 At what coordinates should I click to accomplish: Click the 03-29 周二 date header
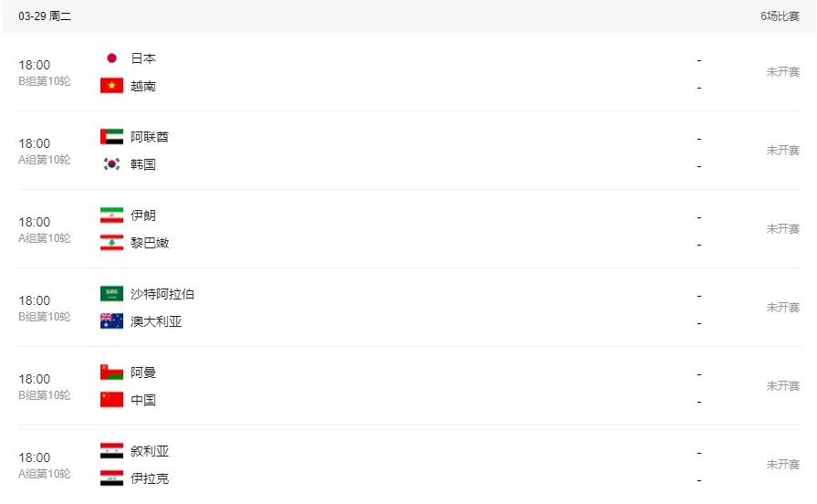tap(45, 16)
